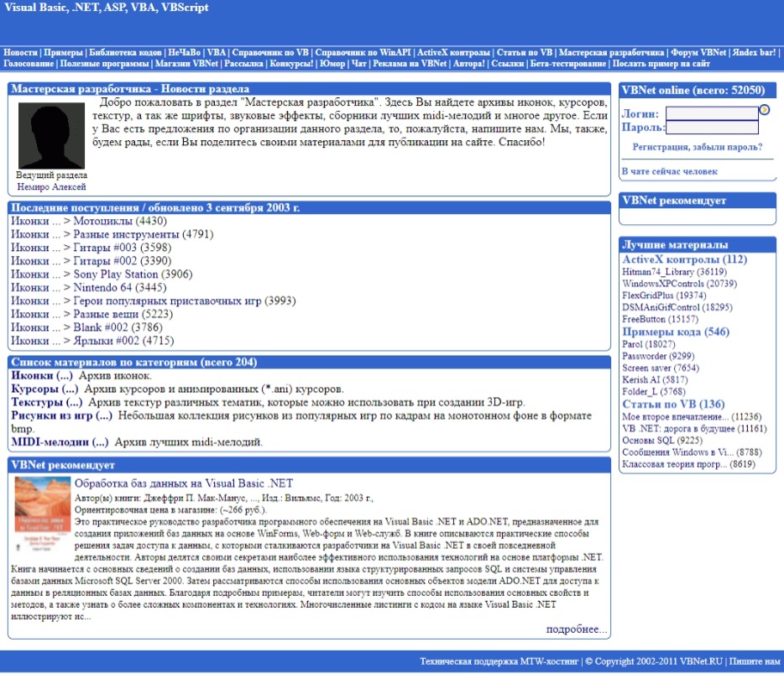
Task: Click Пишите нам in the footer
Action: click(755, 661)
